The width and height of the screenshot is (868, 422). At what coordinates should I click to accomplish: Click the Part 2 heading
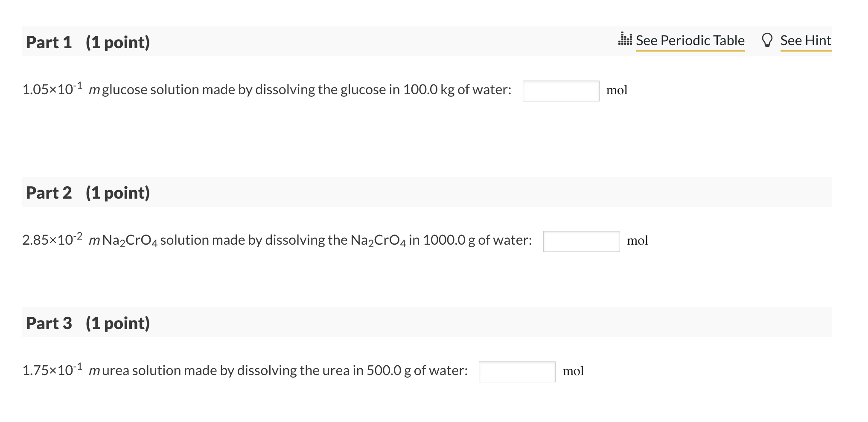coord(49,193)
